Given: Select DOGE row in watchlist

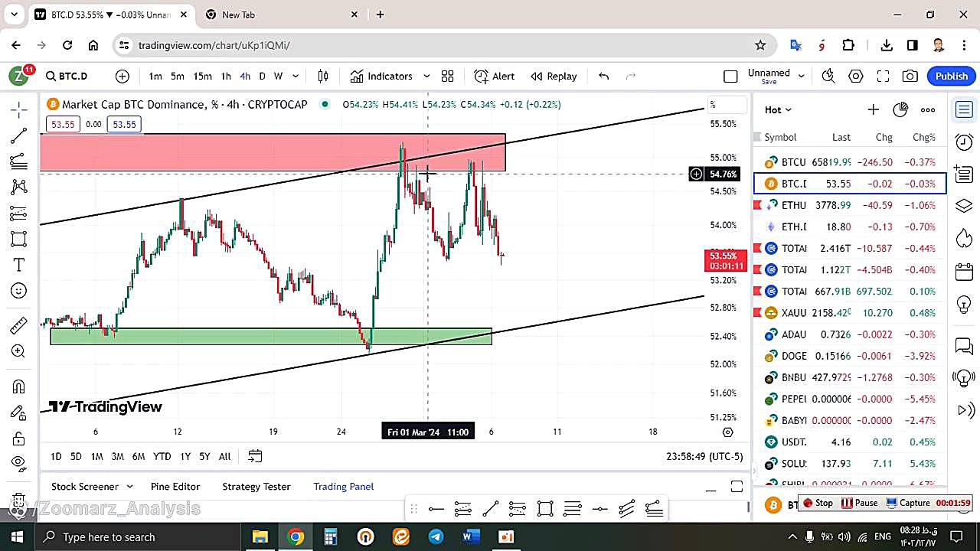Looking at the screenshot, I should (850, 356).
